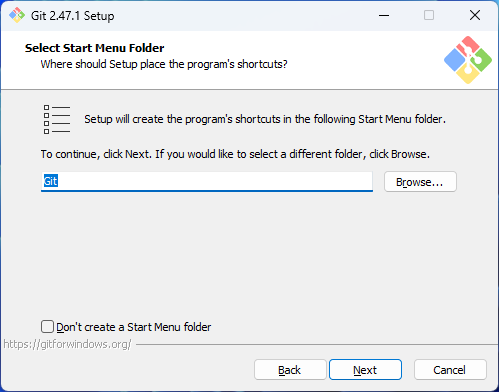Tick the Don't create a Start Menu folder checkbox
The image size is (499, 392).
click(x=47, y=327)
